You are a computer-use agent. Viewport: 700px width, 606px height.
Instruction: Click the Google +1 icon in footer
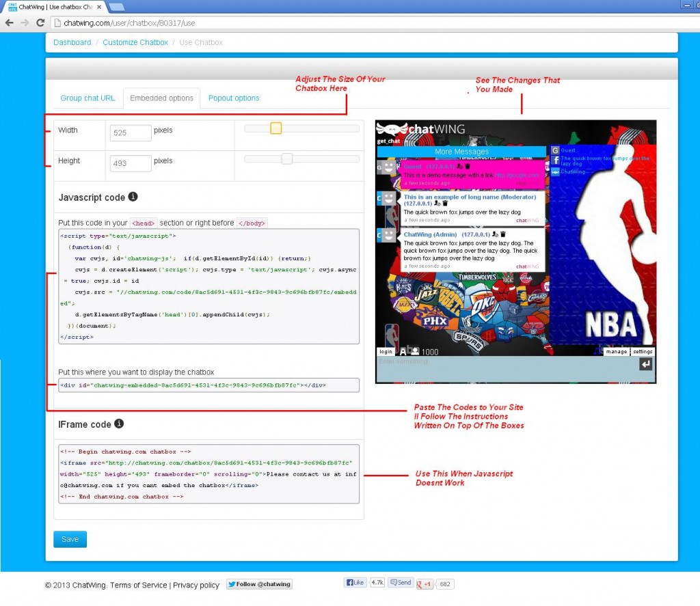pyautogui.click(x=424, y=583)
